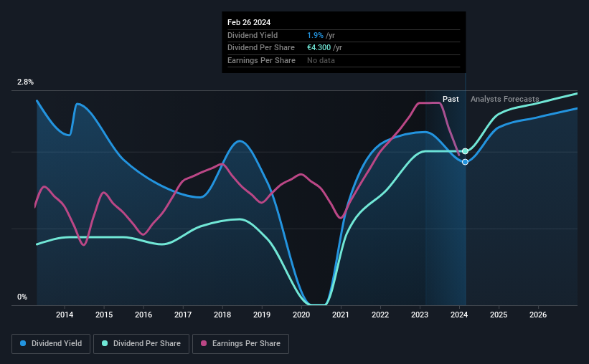The image size is (589, 364).
Task: Click the 2020 x-axis label
Action: pyautogui.click(x=301, y=315)
